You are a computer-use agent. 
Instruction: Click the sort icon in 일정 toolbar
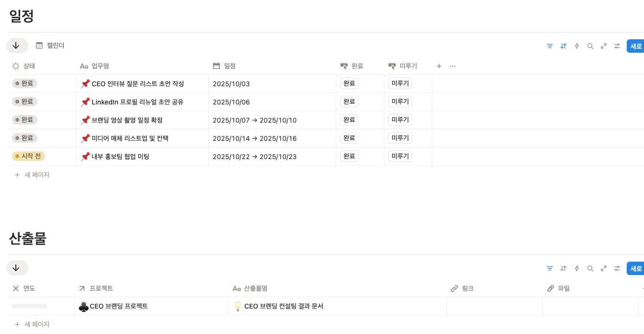563,46
